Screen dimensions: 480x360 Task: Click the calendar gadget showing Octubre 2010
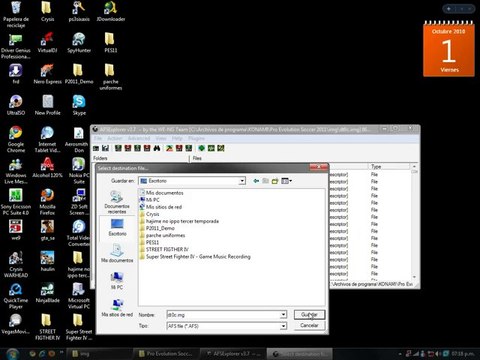pyautogui.click(x=449, y=49)
